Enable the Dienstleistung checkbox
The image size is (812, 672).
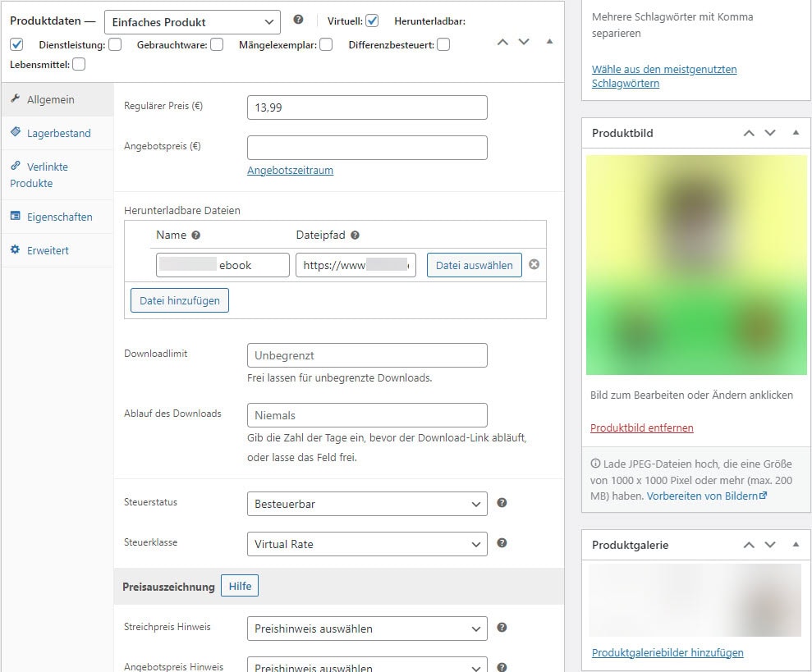[x=115, y=44]
